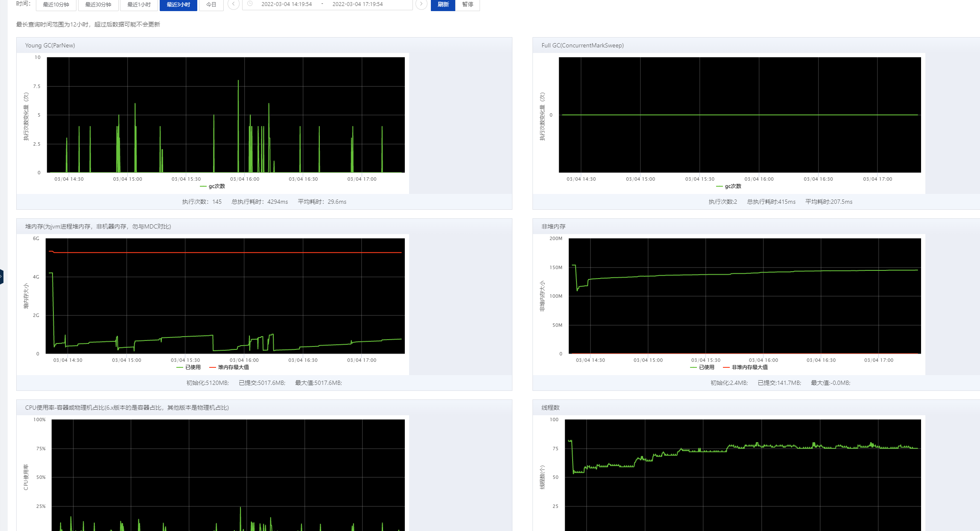Image resolution: width=980 pixels, height=531 pixels.
Task: Open the start datetime 14:19:54 picker
Action: point(287,4)
